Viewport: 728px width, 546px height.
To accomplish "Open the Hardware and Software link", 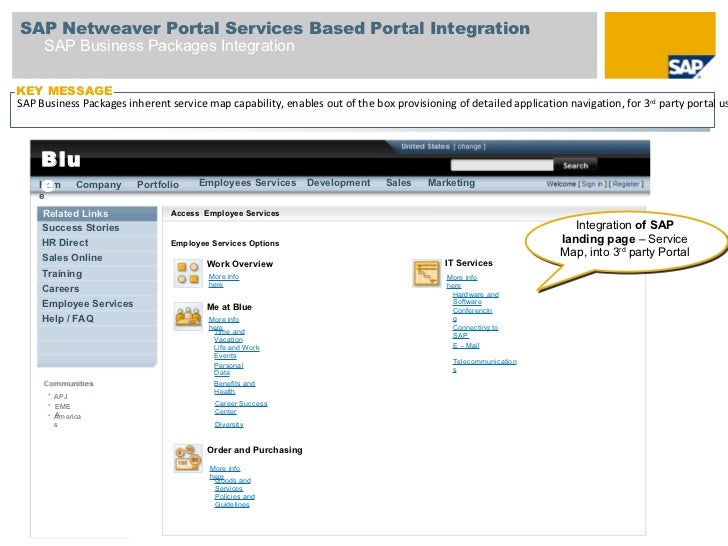I will tap(475, 298).
